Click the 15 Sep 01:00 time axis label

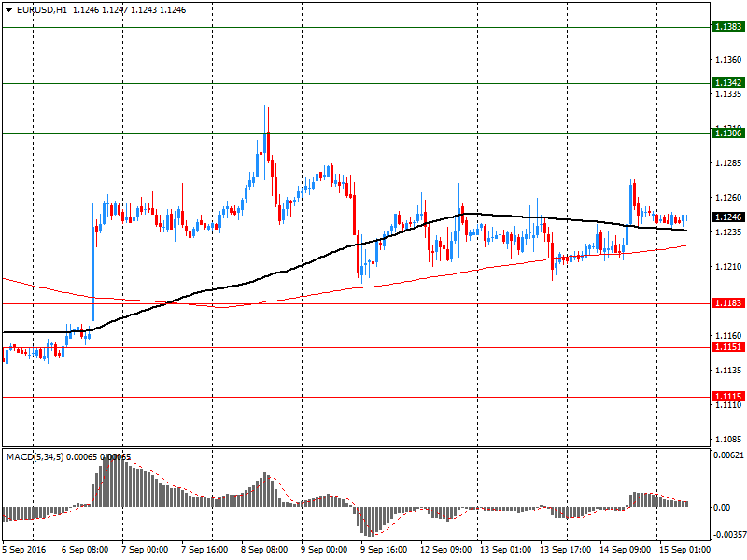684,550
